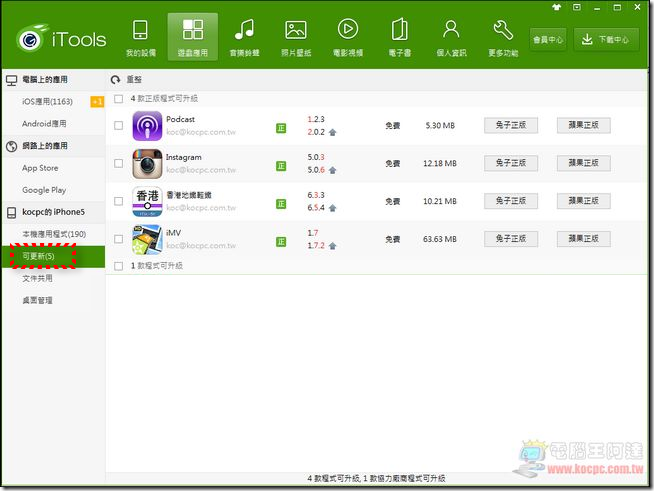
Task: Check the Podcast row checkbox
Action: click(118, 126)
